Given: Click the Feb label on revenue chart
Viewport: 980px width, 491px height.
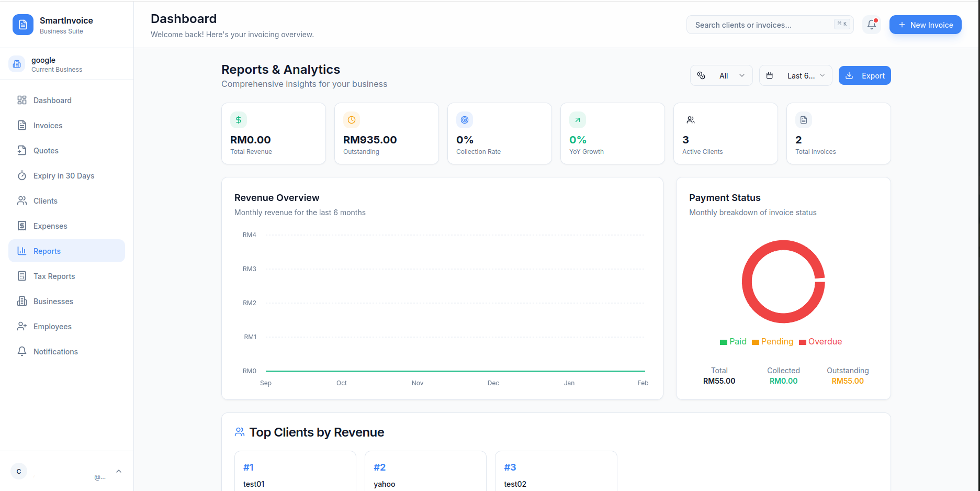Looking at the screenshot, I should point(643,383).
